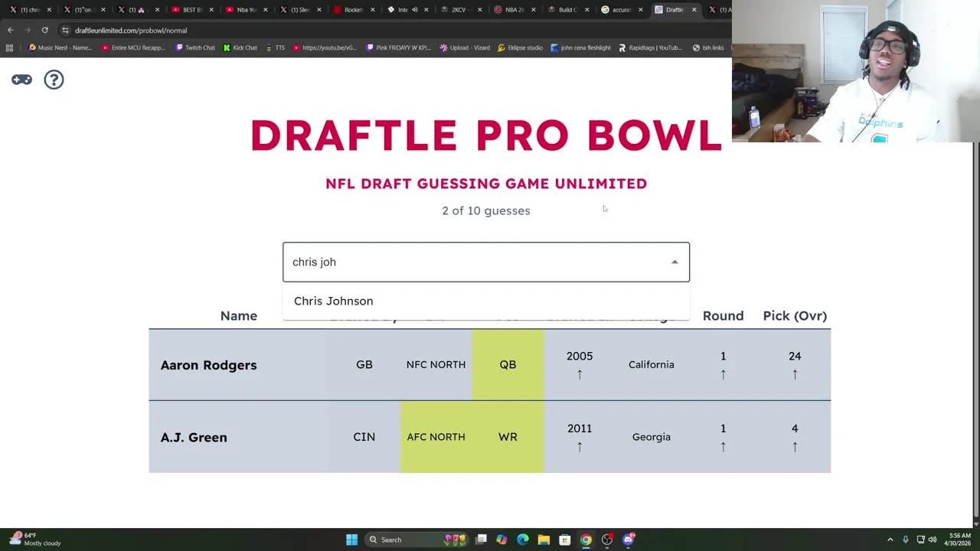Image resolution: width=980 pixels, height=551 pixels.
Task: Click the A.J. Green row name
Action: (x=194, y=437)
